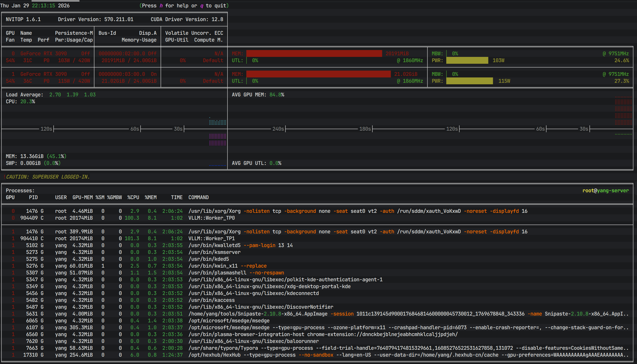Click the 120s marker in CPU history graph
This screenshot has width=637, height=364.
46,129
